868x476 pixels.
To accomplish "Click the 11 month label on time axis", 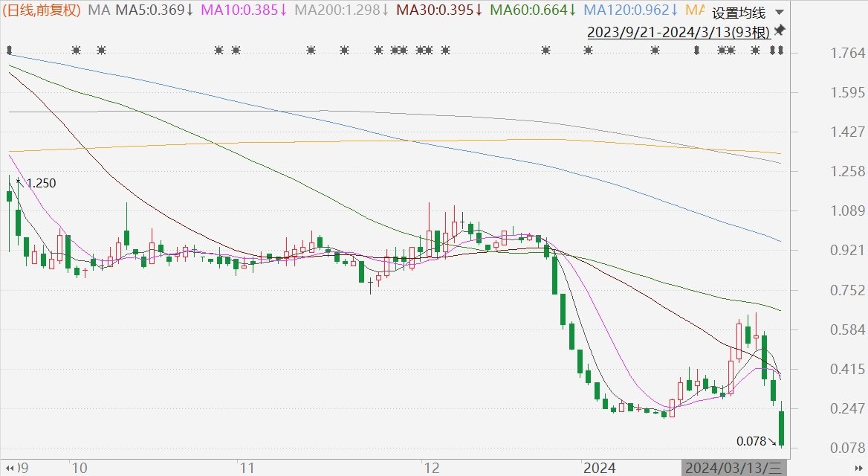I will tap(247, 469).
